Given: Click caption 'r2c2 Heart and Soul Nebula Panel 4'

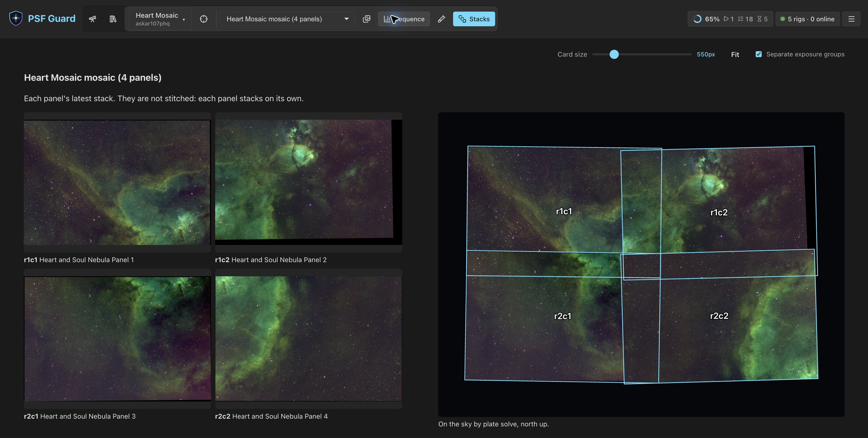Looking at the screenshot, I should pyautogui.click(x=271, y=416).
